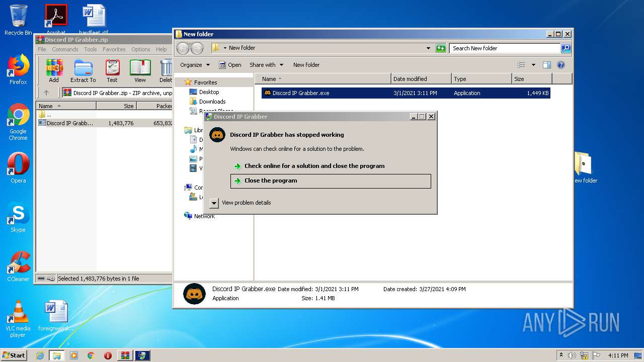
Task: Go up one level in WinRAR
Action: (x=46, y=93)
